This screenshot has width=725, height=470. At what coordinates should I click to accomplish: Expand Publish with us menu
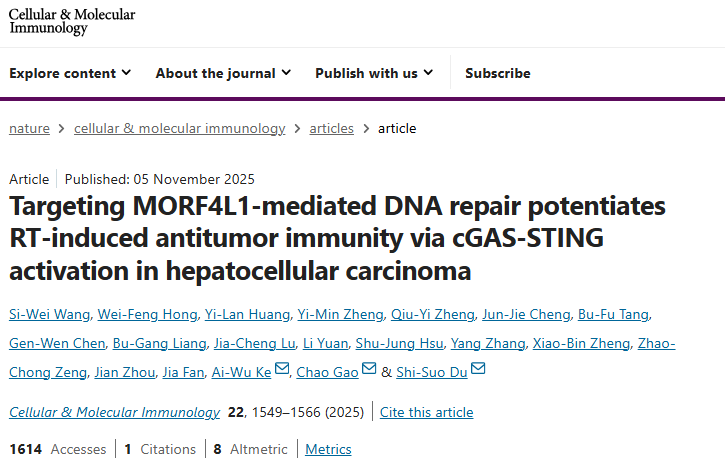click(x=374, y=73)
